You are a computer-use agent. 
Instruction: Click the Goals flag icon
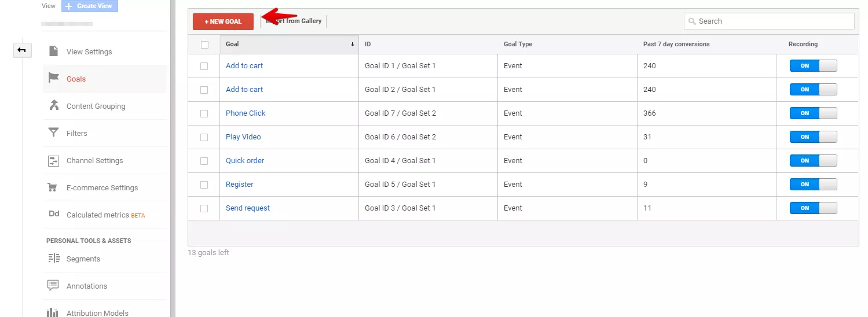(x=53, y=79)
